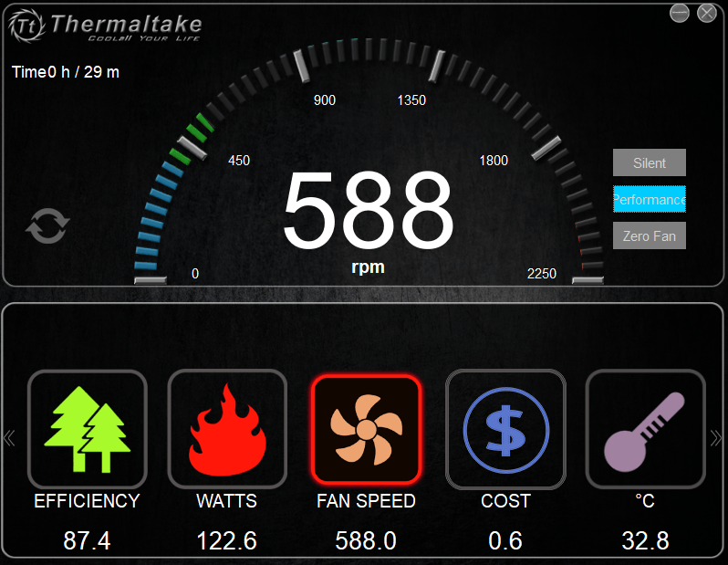Open the Fan Speed fan icon
The width and height of the screenshot is (728, 565).
367,429
